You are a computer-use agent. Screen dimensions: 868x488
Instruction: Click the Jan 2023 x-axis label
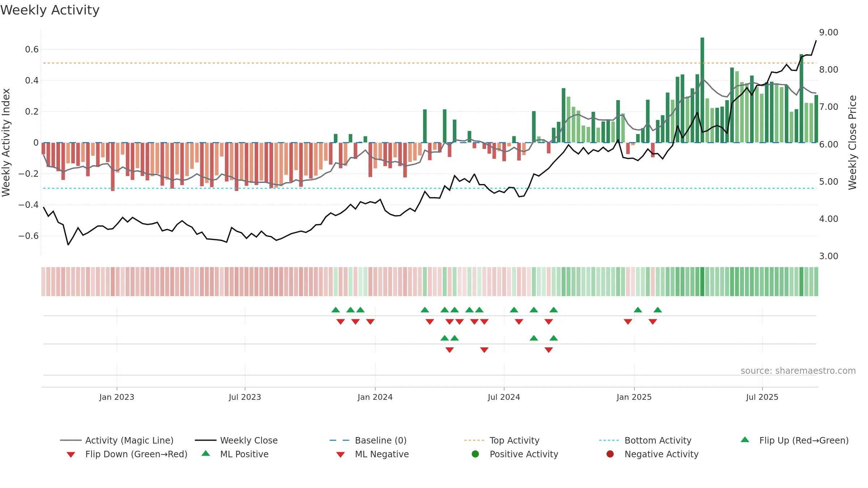[x=117, y=397]
